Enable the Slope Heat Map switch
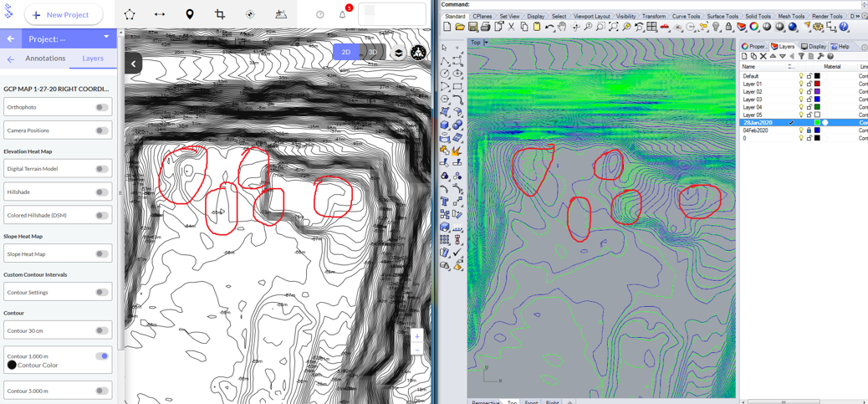Screen dimensions: 868x404 [x=102, y=254]
